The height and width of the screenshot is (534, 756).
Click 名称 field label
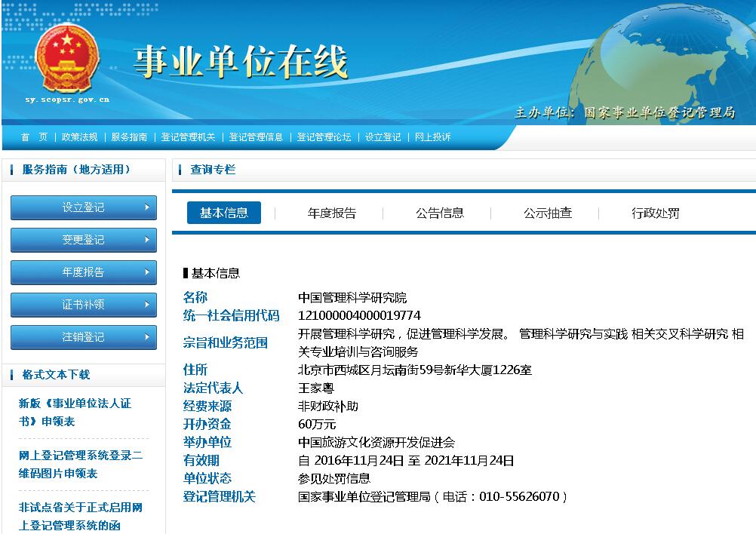195,297
